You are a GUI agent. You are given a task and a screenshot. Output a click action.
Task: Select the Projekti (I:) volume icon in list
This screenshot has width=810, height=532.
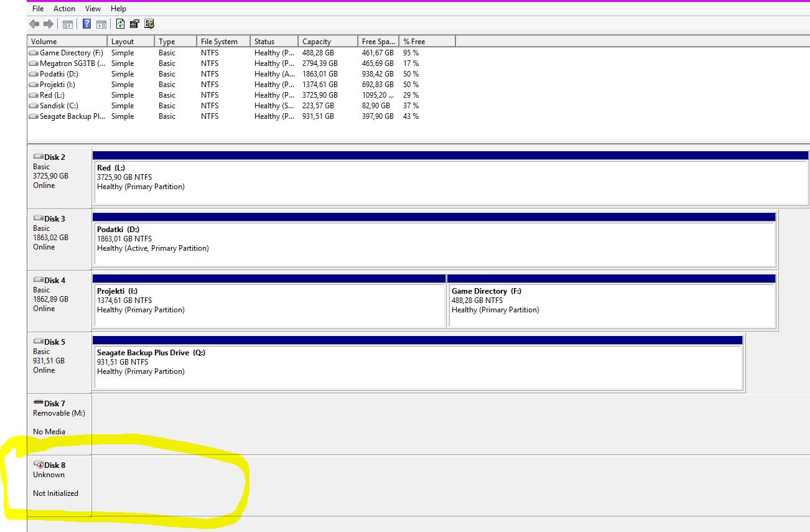34,85
